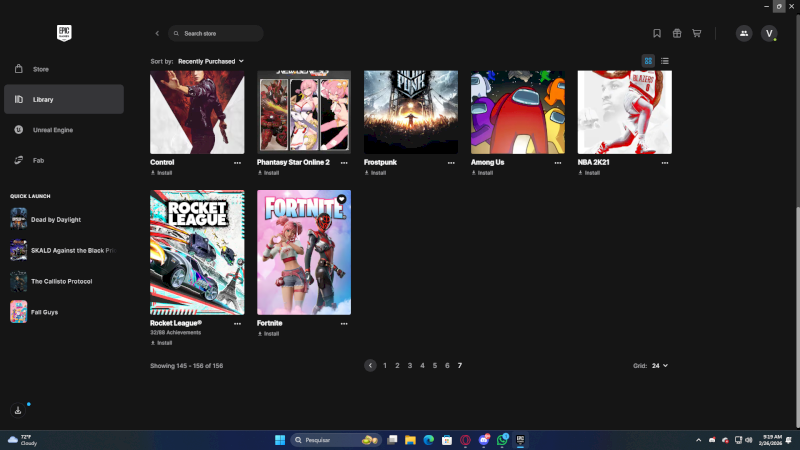The image size is (800, 450).
Task: Open Rocket League three-dot options
Action: click(x=237, y=323)
